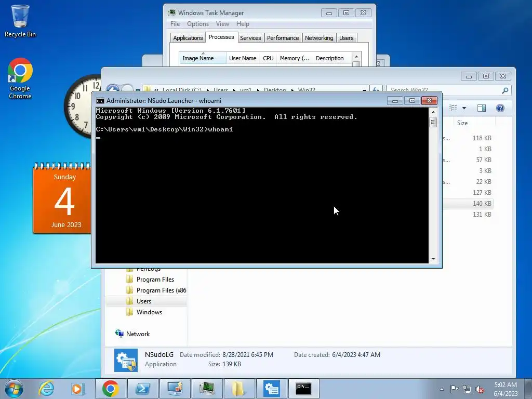
Task: Switch to command prompt taskbar icon
Action: (x=303, y=389)
